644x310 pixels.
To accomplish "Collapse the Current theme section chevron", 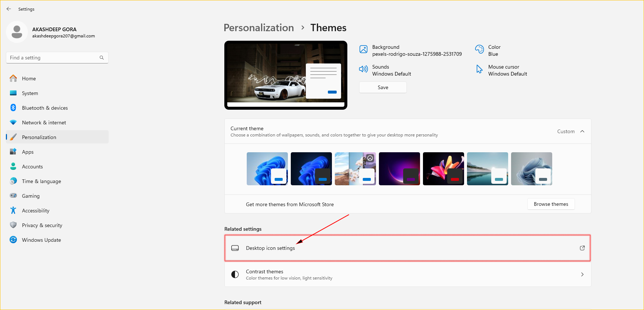I will (x=582, y=131).
